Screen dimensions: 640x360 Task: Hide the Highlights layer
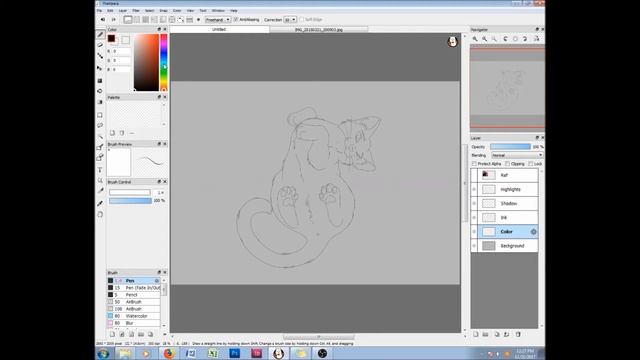474,189
